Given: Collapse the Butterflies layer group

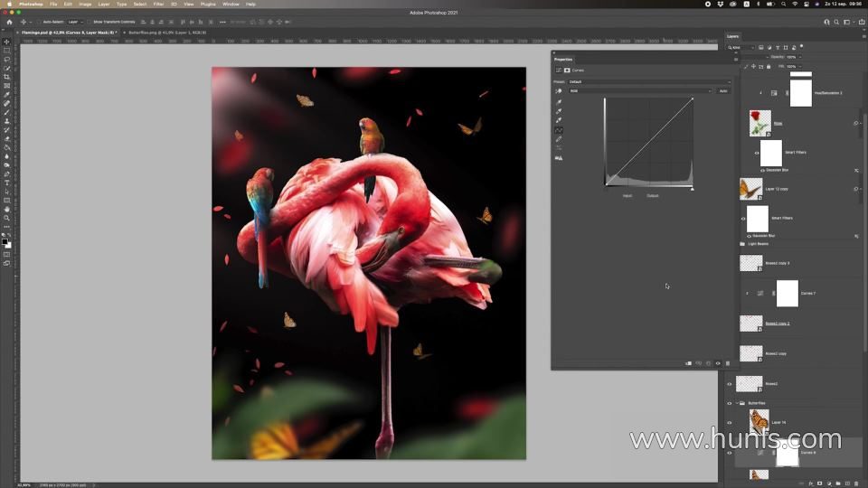Looking at the screenshot, I should coord(739,403).
